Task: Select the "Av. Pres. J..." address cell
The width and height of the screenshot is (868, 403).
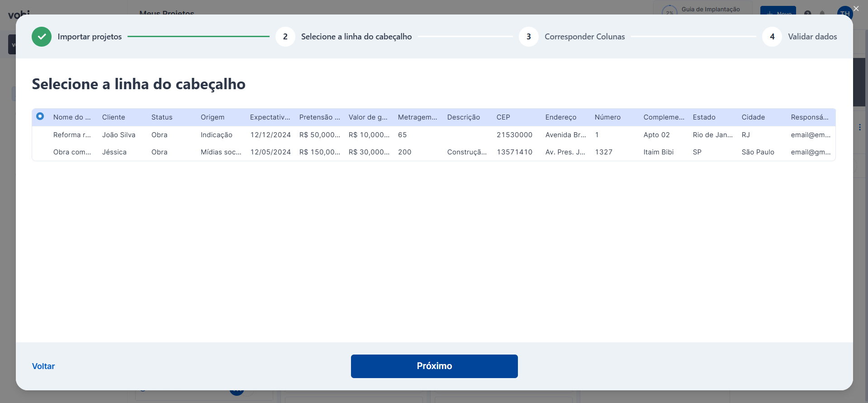Action: (x=565, y=152)
